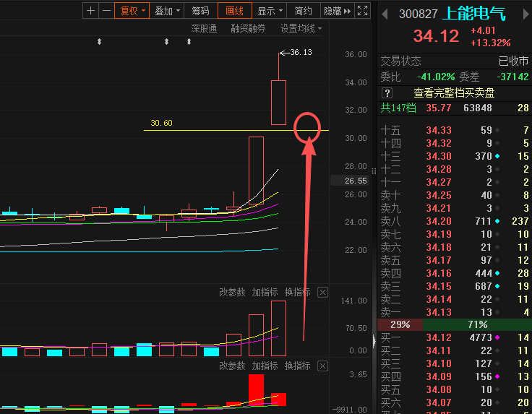Click sell price 34.20 at 卖八
This screenshot has height=414, width=532.
(x=439, y=221)
